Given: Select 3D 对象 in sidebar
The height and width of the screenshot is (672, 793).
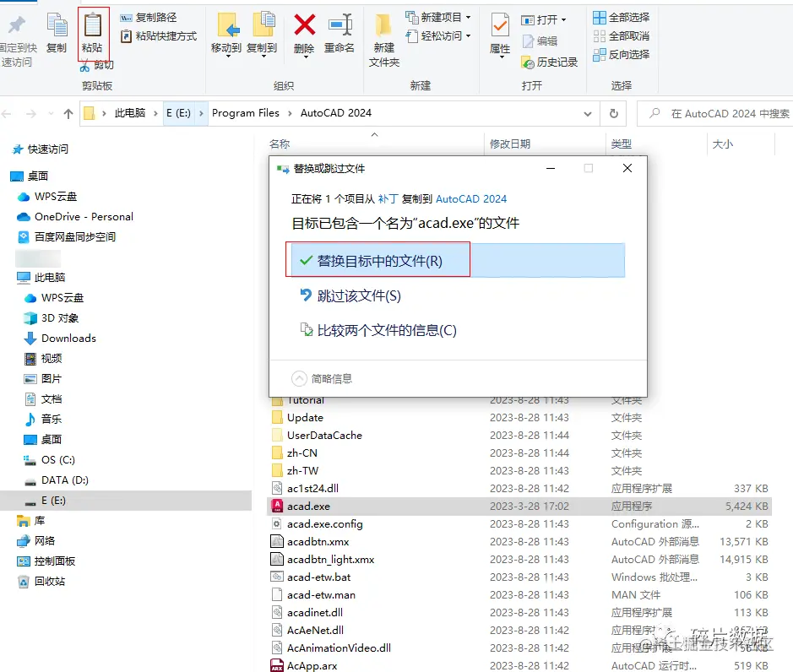Looking at the screenshot, I should tap(52, 318).
